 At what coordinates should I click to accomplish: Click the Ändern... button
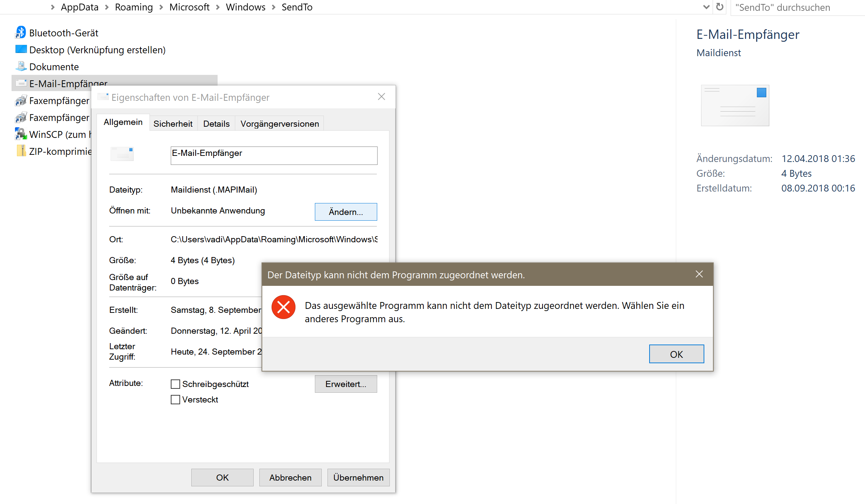coord(346,212)
